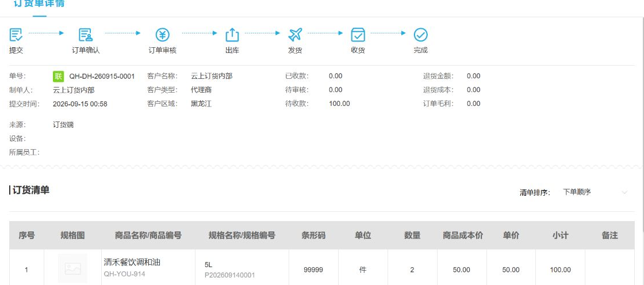
Task: Click the 所属员工 label
Action: pyautogui.click(x=24, y=153)
